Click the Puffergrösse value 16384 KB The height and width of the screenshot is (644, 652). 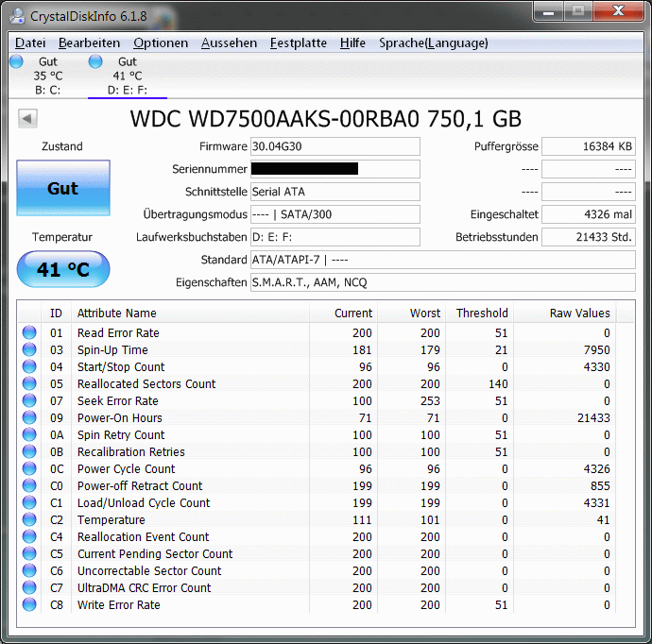(x=589, y=146)
